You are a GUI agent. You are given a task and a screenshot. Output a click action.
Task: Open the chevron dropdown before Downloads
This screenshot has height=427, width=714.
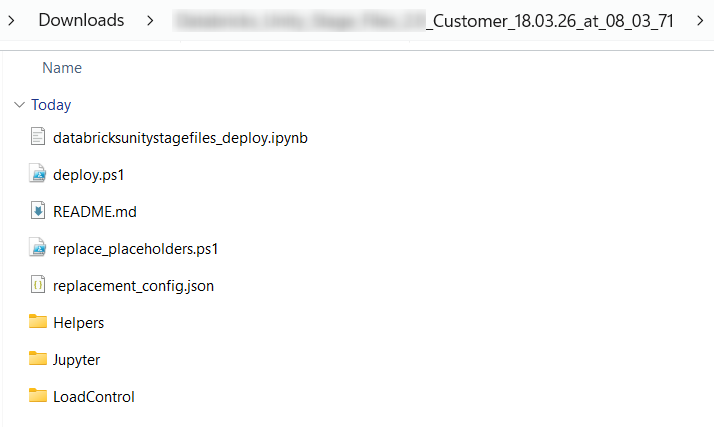tap(14, 20)
